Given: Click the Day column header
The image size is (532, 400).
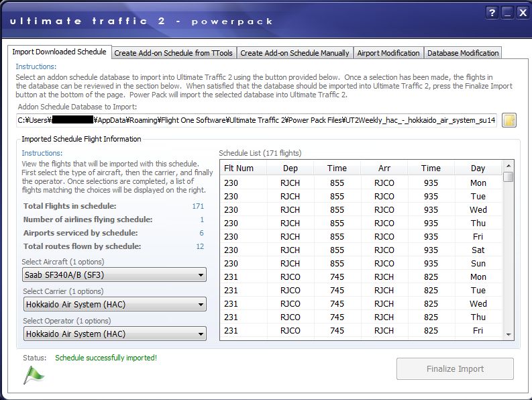Looking at the screenshot, I should [x=478, y=168].
